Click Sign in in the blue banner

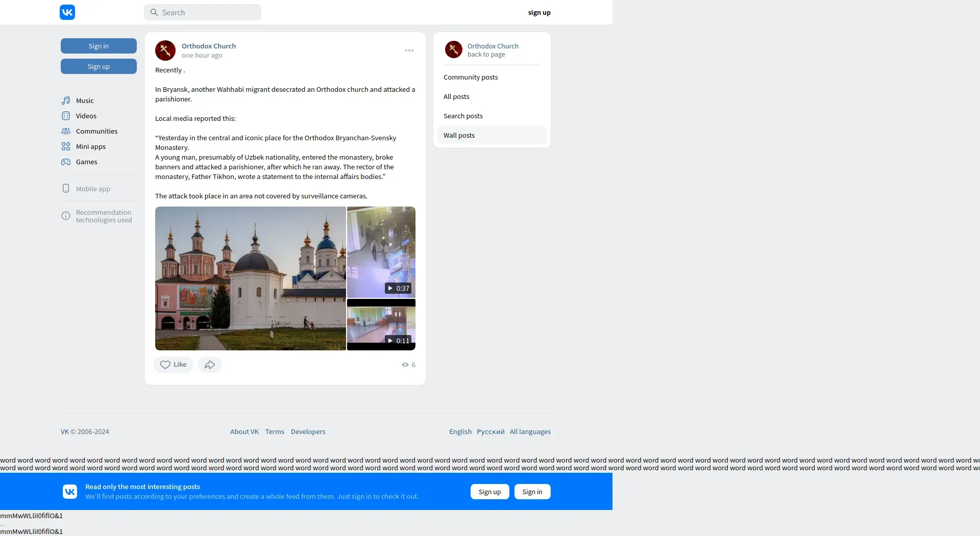(532, 492)
